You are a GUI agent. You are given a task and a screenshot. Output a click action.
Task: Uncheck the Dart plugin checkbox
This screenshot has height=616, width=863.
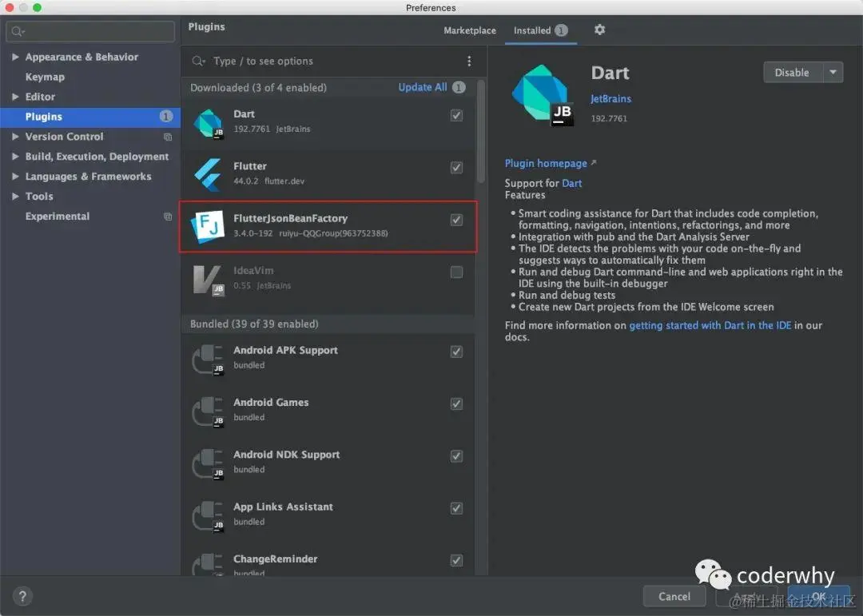456,115
